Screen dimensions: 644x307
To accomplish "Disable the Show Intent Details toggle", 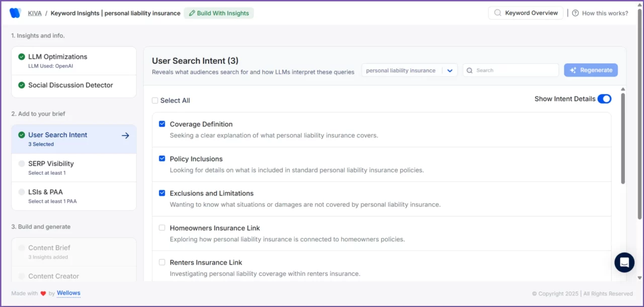I will 604,99.
